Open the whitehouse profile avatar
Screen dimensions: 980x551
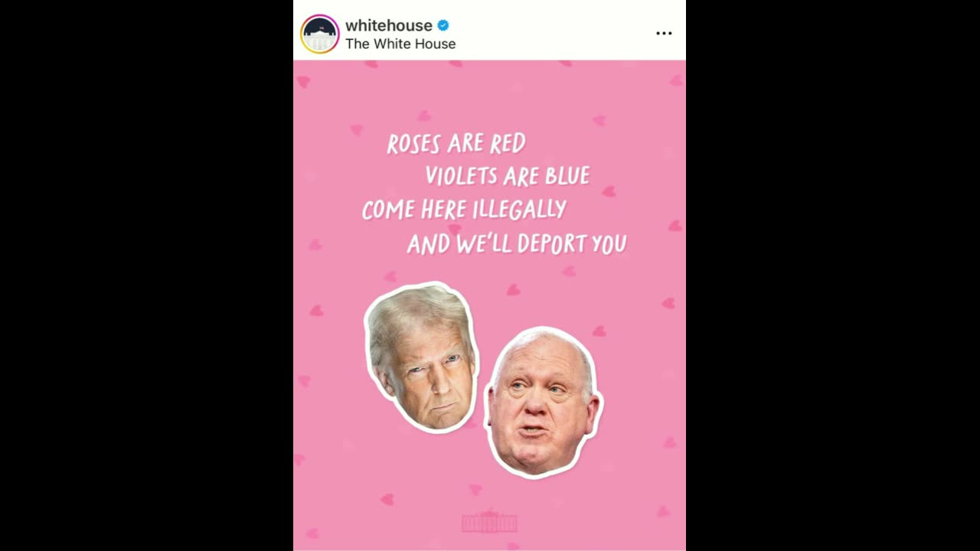(x=319, y=34)
